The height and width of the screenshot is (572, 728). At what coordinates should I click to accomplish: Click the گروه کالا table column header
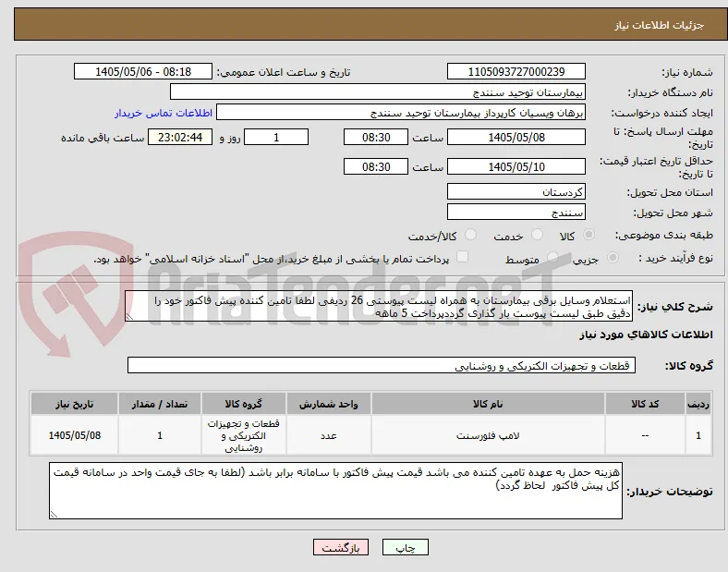pos(244,404)
